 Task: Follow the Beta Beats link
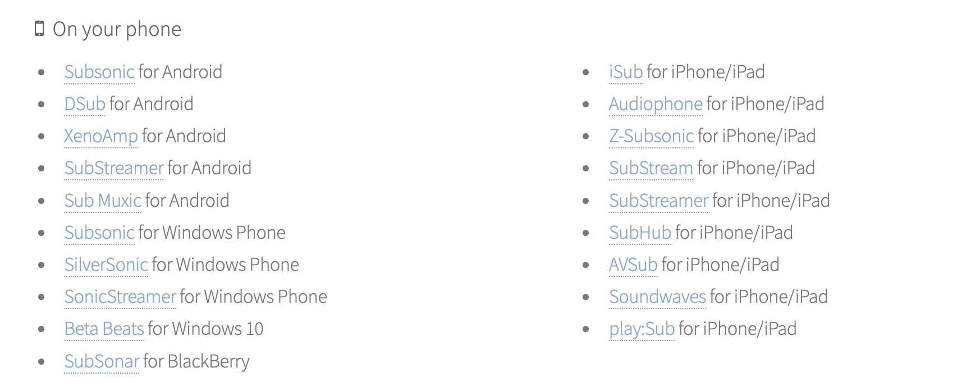[x=104, y=329]
